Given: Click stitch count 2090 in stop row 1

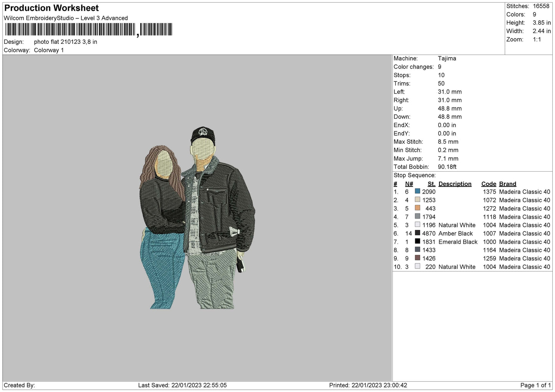Looking at the screenshot, I should 429,192.
